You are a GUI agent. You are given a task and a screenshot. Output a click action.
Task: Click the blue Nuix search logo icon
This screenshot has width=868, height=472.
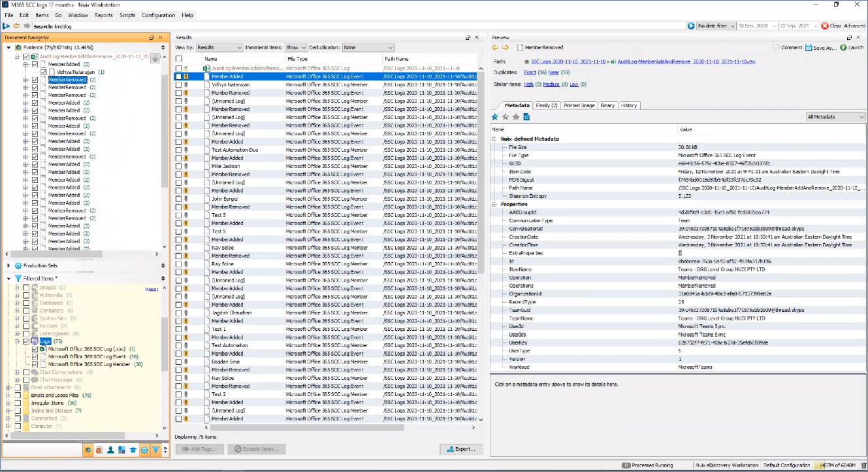click(6, 25)
